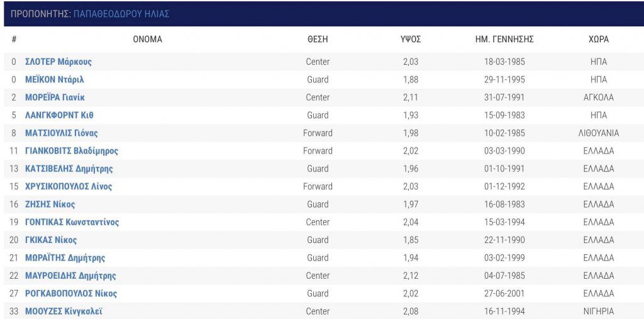Select player ΜΟΡΕΪΡΑ Γιανίκ
Image resolution: width=644 pixels, height=319 pixels.
coord(55,98)
